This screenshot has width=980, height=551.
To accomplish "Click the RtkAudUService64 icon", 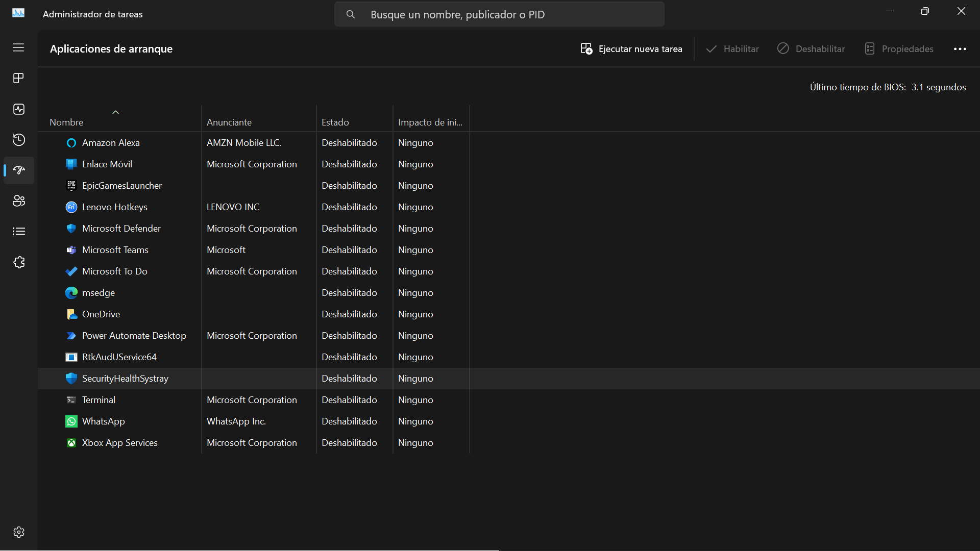I will point(71,357).
